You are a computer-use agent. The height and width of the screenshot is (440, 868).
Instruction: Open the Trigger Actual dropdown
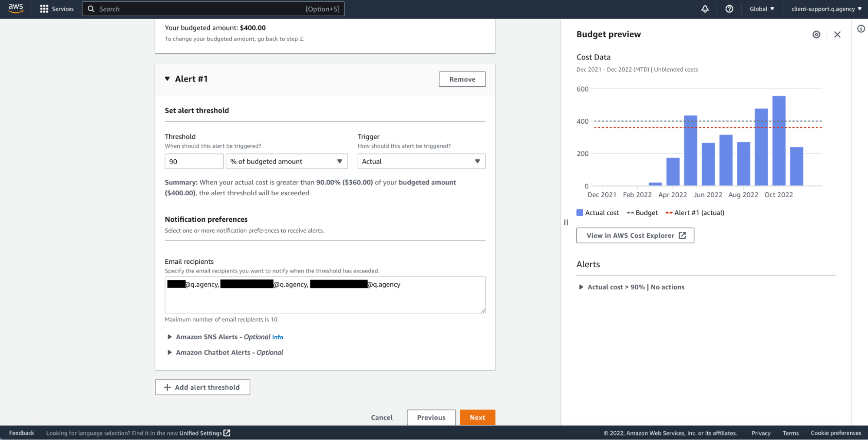(x=421, y=161)
